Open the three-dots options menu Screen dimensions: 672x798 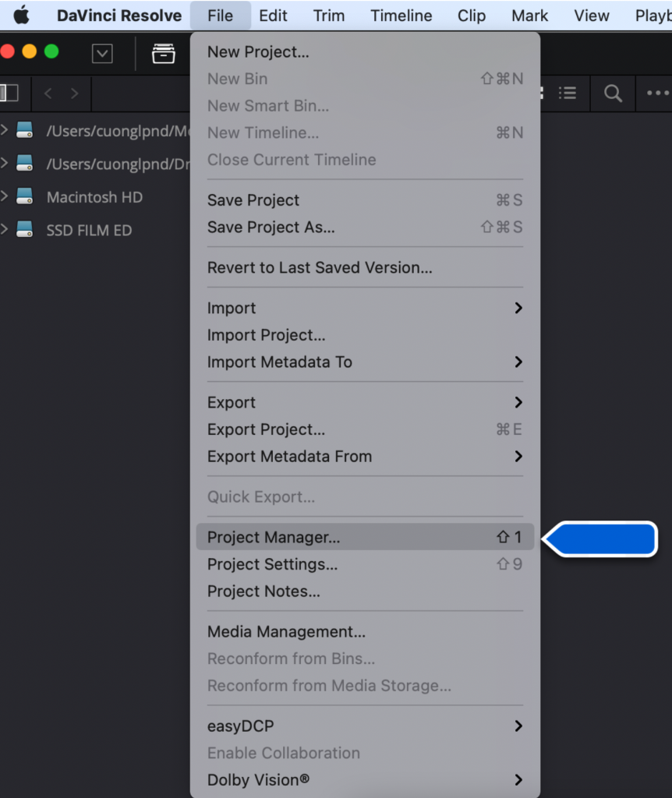[657, 94]
